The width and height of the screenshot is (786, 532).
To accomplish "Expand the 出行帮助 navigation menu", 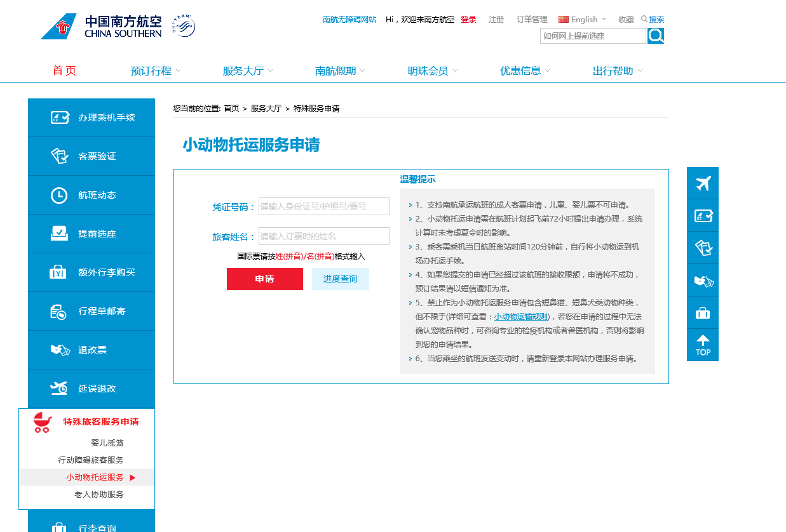I will (618, 70).
